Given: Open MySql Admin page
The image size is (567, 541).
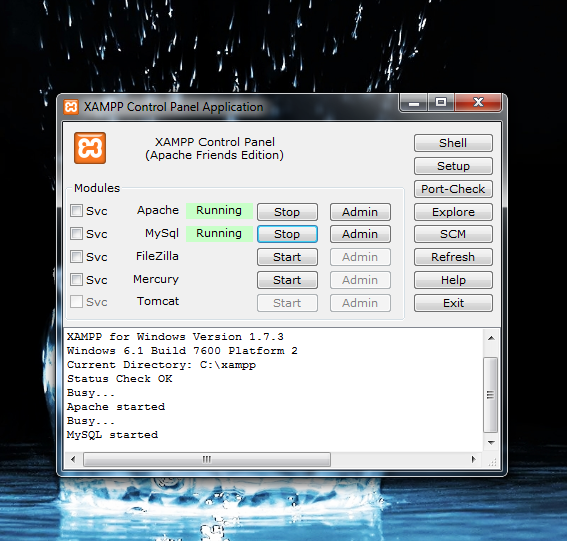Looking at the screenshot, I should coord(360,234).
